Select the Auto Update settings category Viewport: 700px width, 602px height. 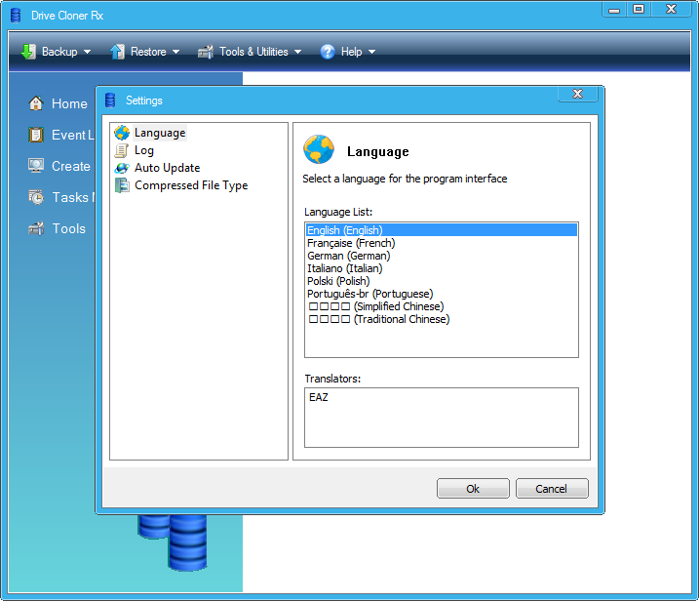point(168,168)
